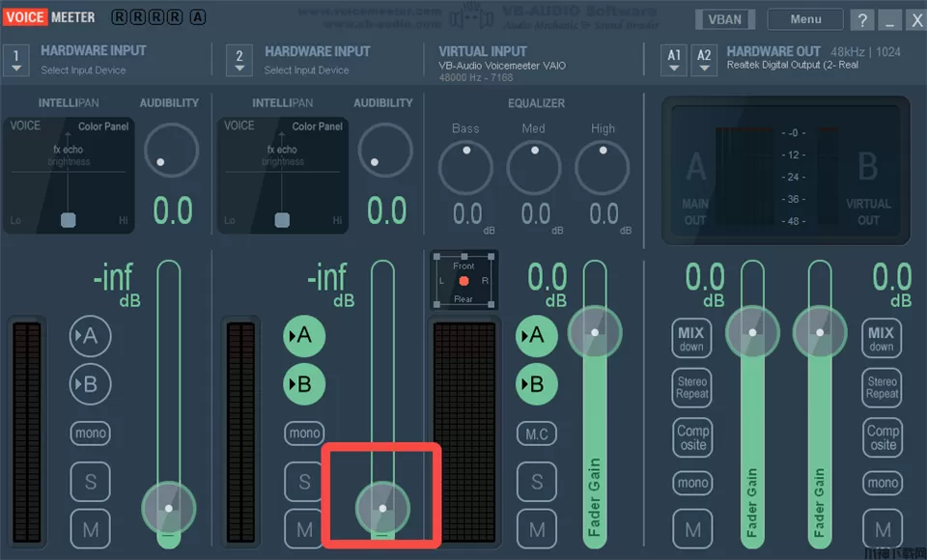Toggle mono on Hardware Input 1
The width and height of the screenshot is (927, 560).
(x=91, y=433)
